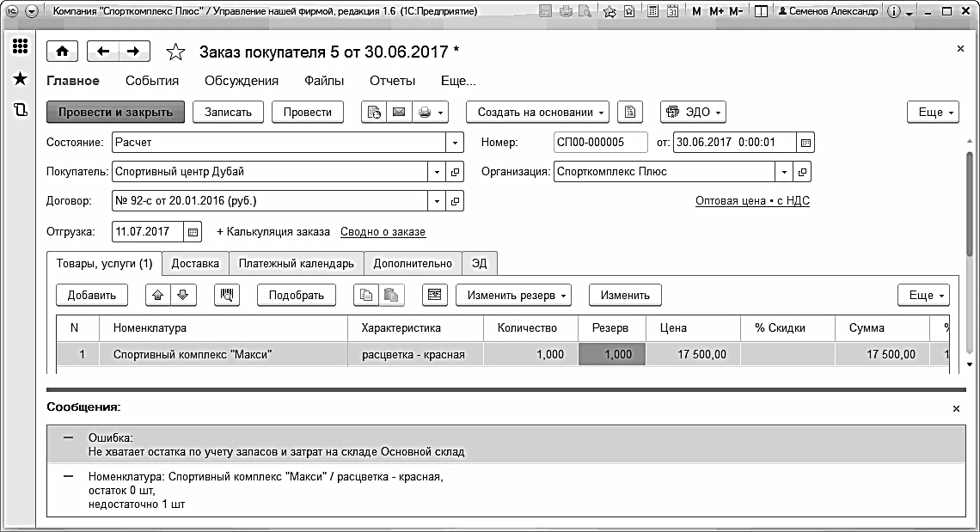This screenshot has width=980, height=532.
Task: Expand the Договор dropdown list
Action: click(x=437, y=201)
